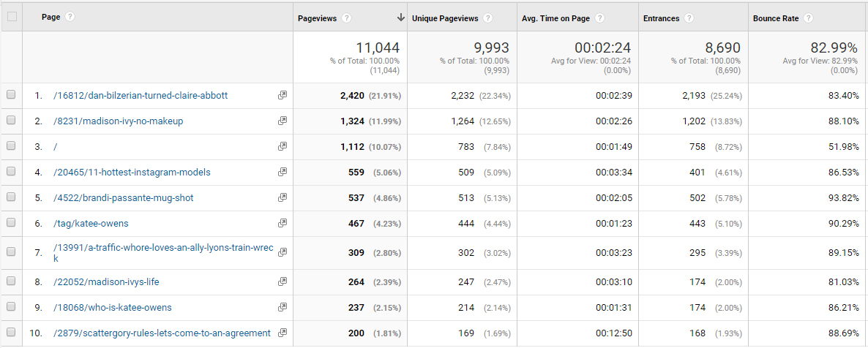Open the madison-ivy-no-makeup page in new window icon
Image resolution: width=868 pixels, height=348 pixels.
click(283, 121)
